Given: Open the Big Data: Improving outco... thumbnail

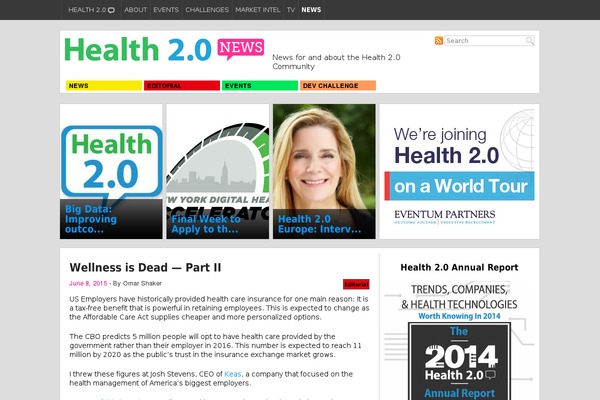Looking at the screenshot, I should click(x=111, y=171).
